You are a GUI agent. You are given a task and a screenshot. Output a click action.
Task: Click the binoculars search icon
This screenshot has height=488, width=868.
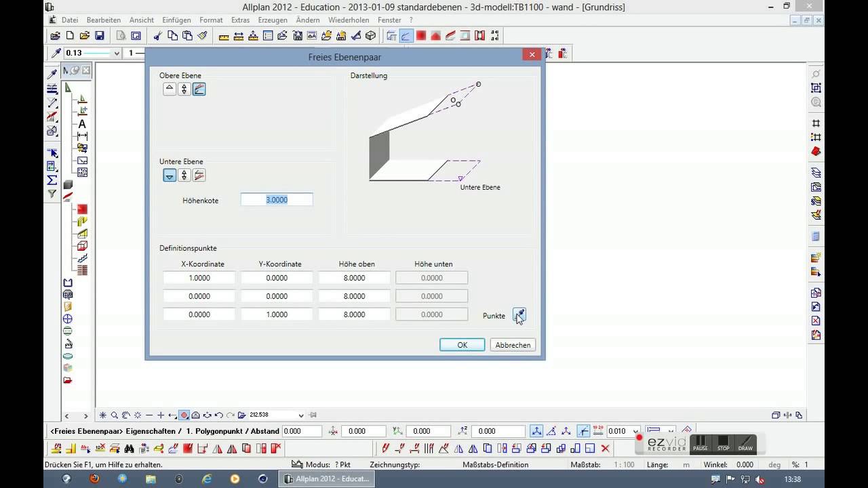click(x=129, y=448)
